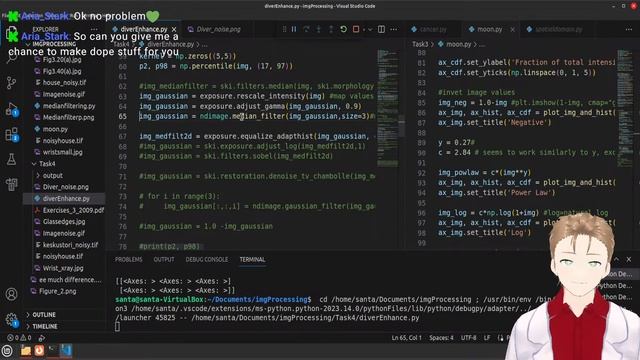Collapse the Task4 folder
The width and height of the screenshot is (640, 360).
pos(47,164)
